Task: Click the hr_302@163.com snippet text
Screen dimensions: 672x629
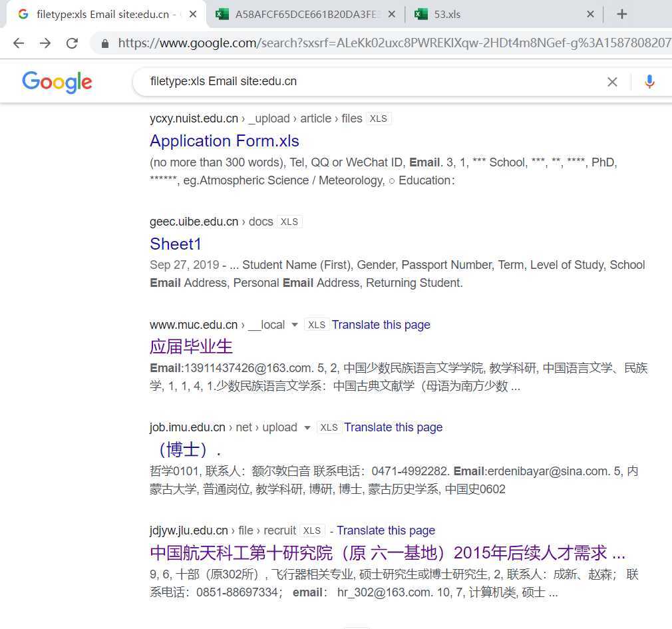Action: click(383, 592)
